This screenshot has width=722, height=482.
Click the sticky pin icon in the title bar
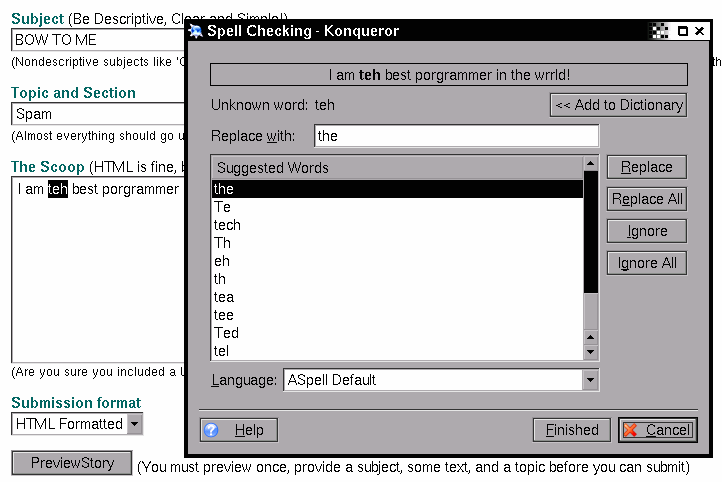point(660,31)
